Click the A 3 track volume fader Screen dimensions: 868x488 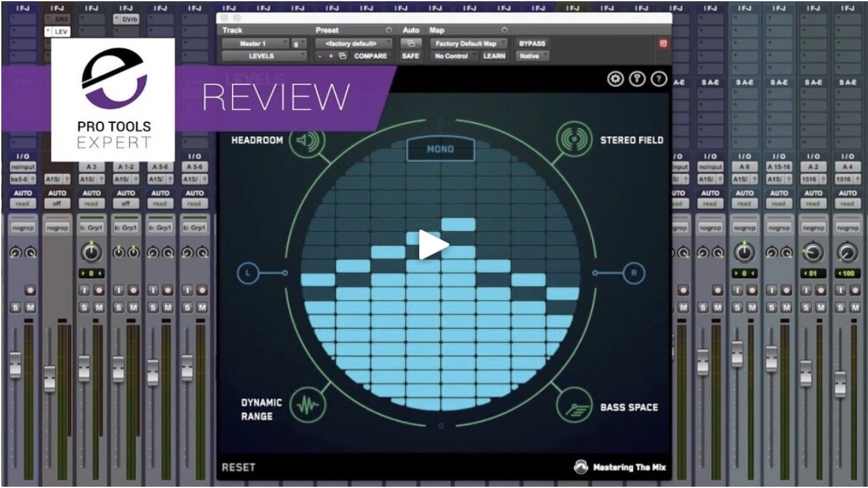(x=84, y=369)
